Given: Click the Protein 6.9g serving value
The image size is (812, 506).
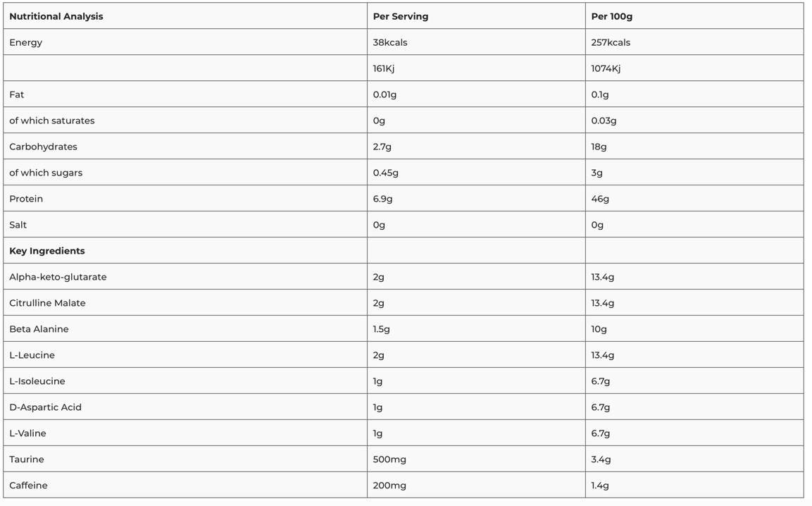Looking at the screenshot, I should click(x=382, y=199).
